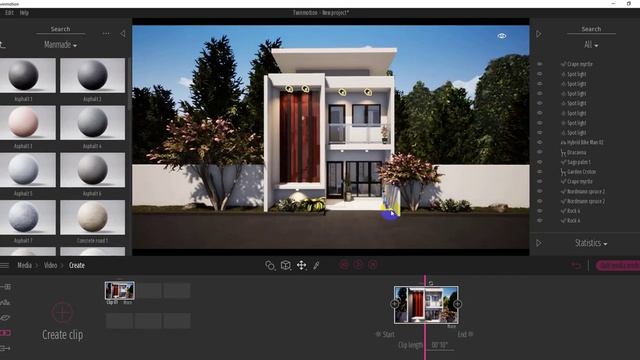
Task: Click the Create clip label
Action: click(62, 335)
